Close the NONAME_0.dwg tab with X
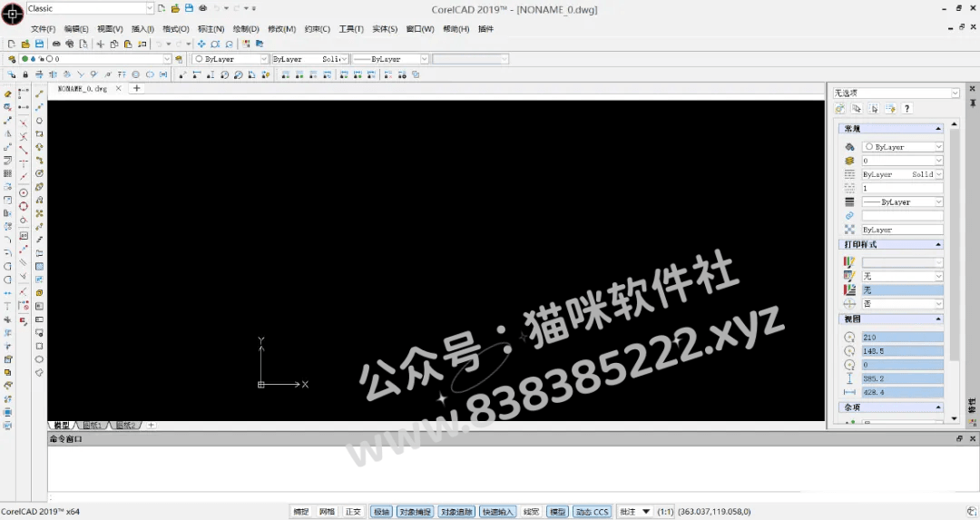Screen dimensions: 980x520 118,89
